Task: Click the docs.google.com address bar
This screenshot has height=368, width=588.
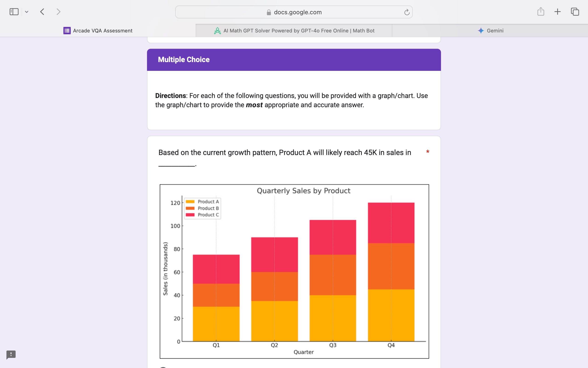Action: tap(294, 12)
